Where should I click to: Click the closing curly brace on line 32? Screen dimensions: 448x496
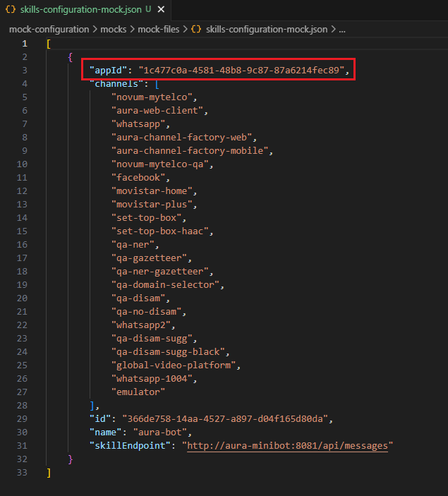click(71, 459)
